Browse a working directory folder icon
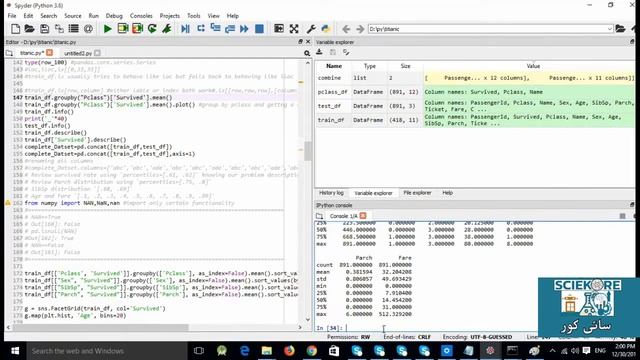The height and width of the screenshot is (360, 640). [x=620, y=29]
